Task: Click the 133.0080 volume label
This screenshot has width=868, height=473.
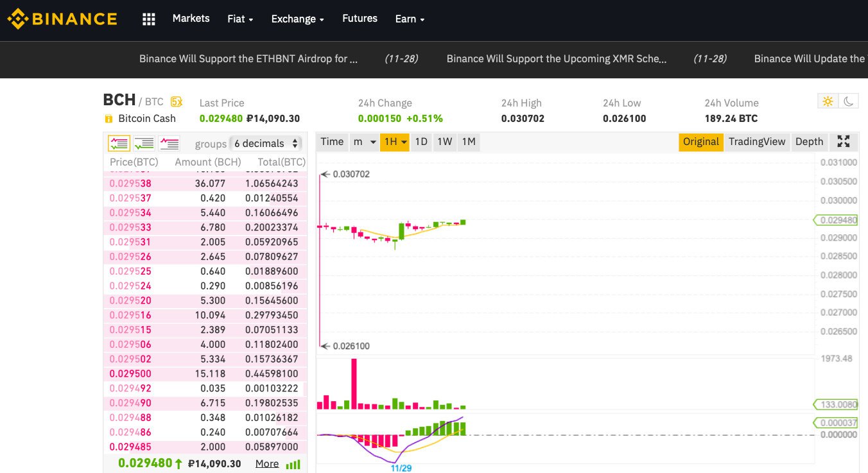Action: point(835,404)
